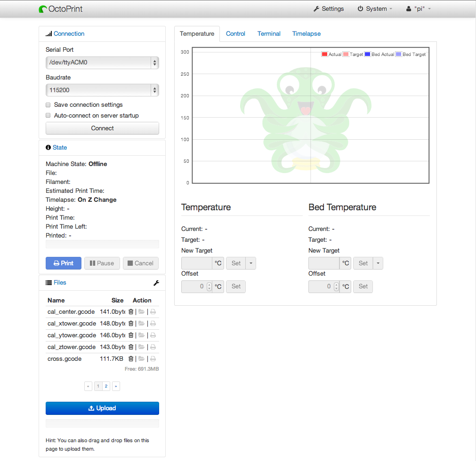Load cal_center.gcode with folder icon

point(141,311)
